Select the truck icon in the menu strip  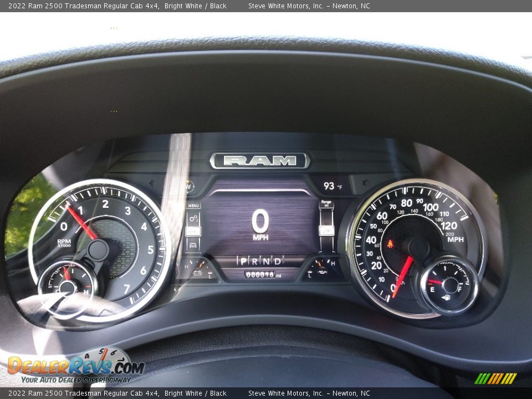click(193, 245)
